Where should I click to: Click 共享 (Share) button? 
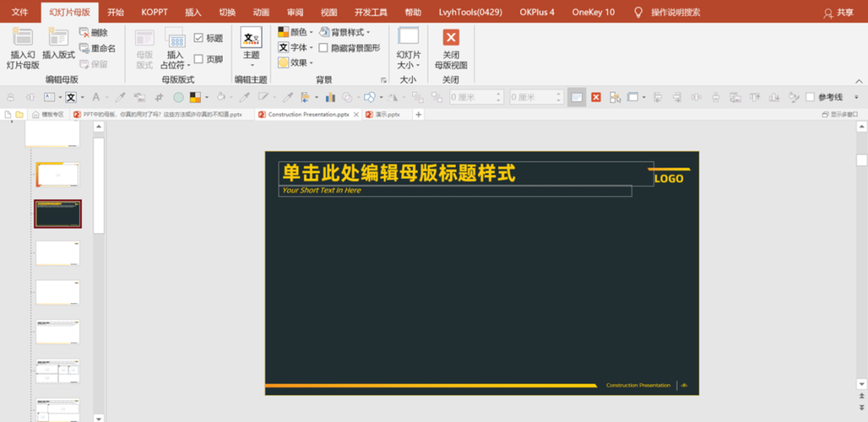[x=838, y=13]
